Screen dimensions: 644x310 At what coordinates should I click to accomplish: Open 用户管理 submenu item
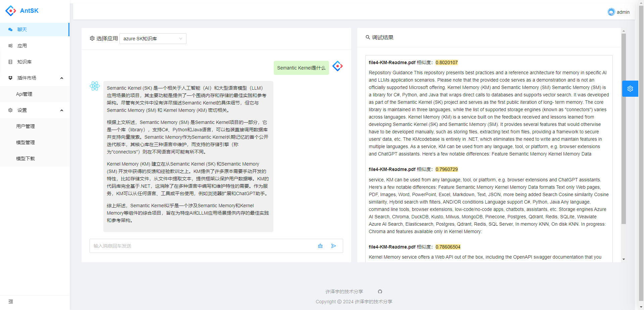[35, 126]
